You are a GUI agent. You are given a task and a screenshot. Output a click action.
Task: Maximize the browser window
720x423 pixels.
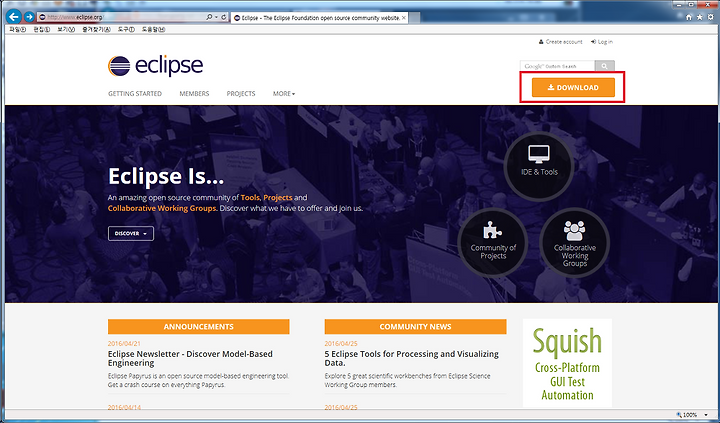tap(691, 4)
